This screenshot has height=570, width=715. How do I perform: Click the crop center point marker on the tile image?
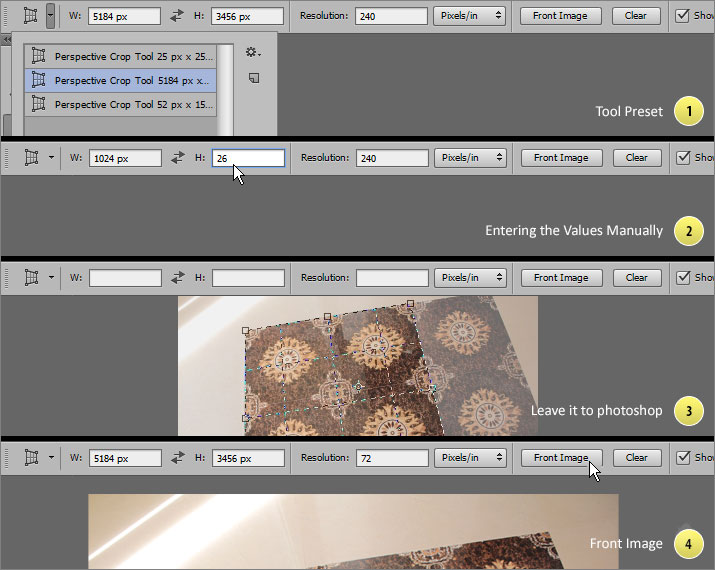pyautogui.click(x=358, y=386)
